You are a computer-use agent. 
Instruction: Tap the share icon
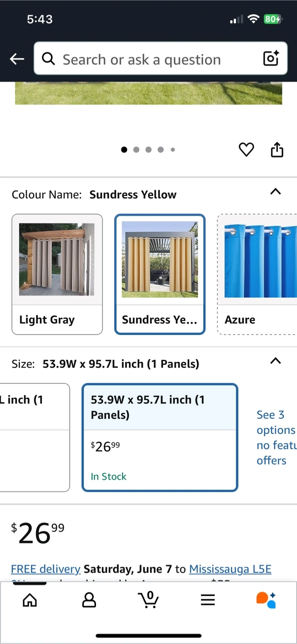(x=277, y=150)
